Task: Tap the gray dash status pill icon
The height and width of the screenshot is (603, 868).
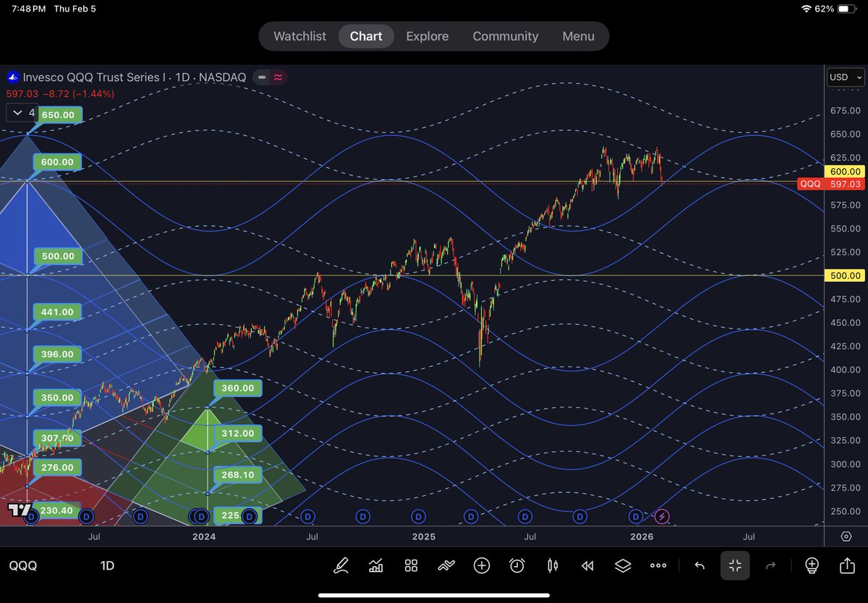Action: coord(261,77)
